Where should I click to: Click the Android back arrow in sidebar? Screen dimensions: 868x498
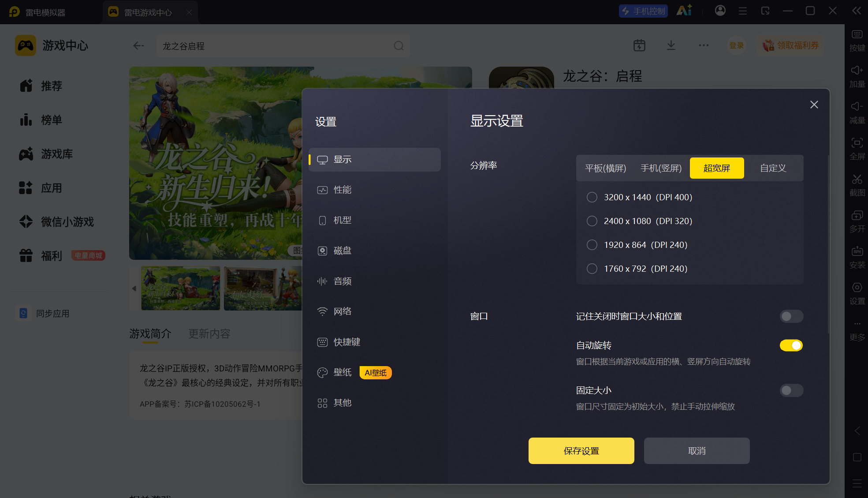click(x=857, y=431)
